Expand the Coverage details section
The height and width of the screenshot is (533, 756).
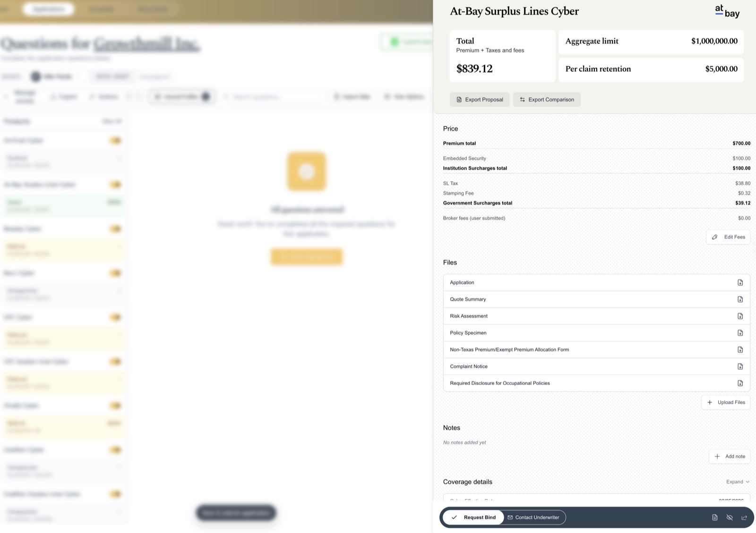coord(738,482)
